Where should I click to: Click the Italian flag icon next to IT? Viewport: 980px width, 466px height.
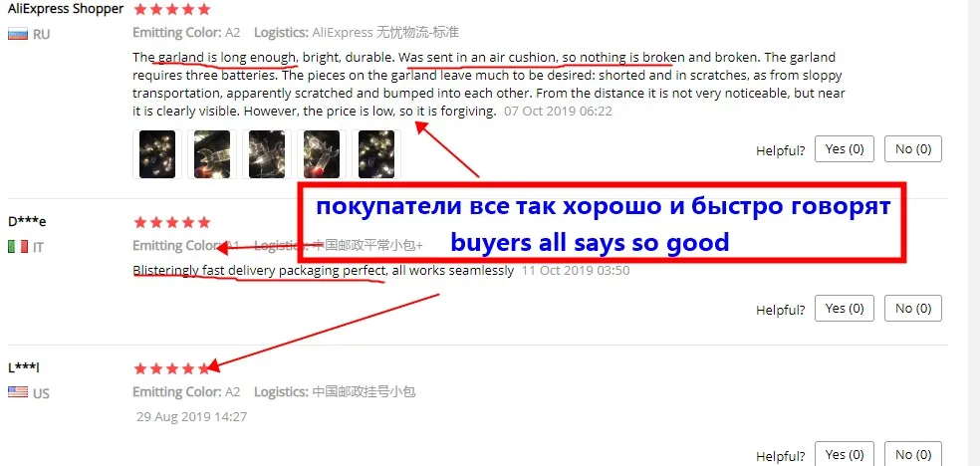[18, 247]
